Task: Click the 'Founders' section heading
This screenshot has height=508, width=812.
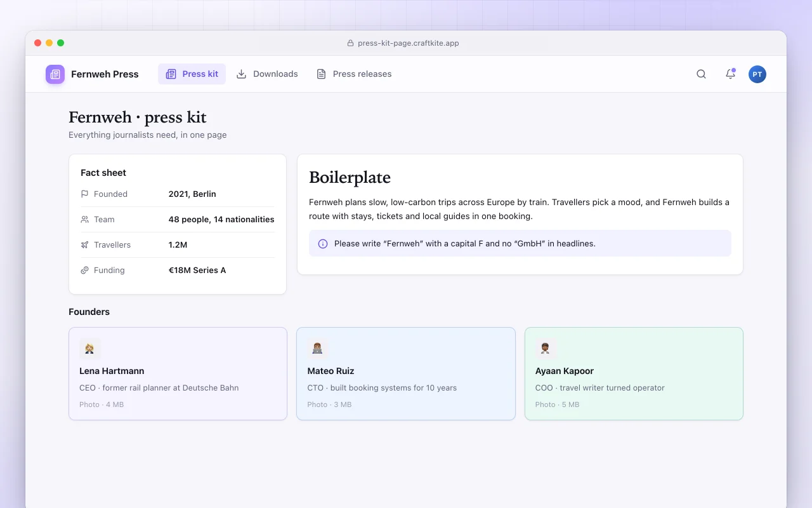Action: click(x=89, y=312)
